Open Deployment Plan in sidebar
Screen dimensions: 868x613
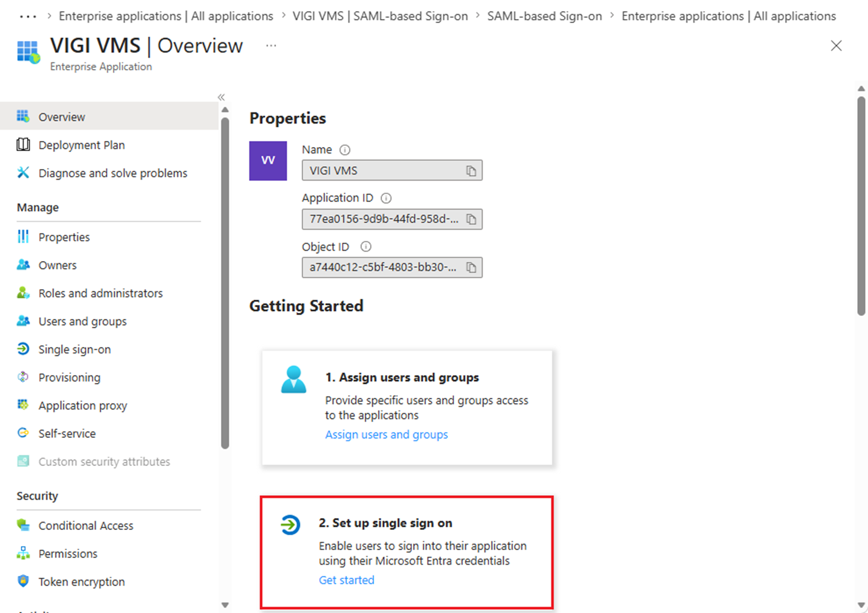81,145
